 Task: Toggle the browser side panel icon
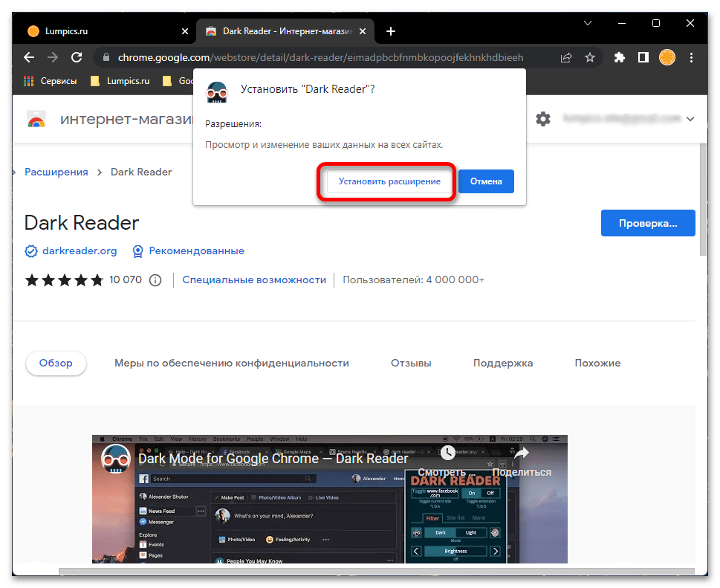point(643,57)
